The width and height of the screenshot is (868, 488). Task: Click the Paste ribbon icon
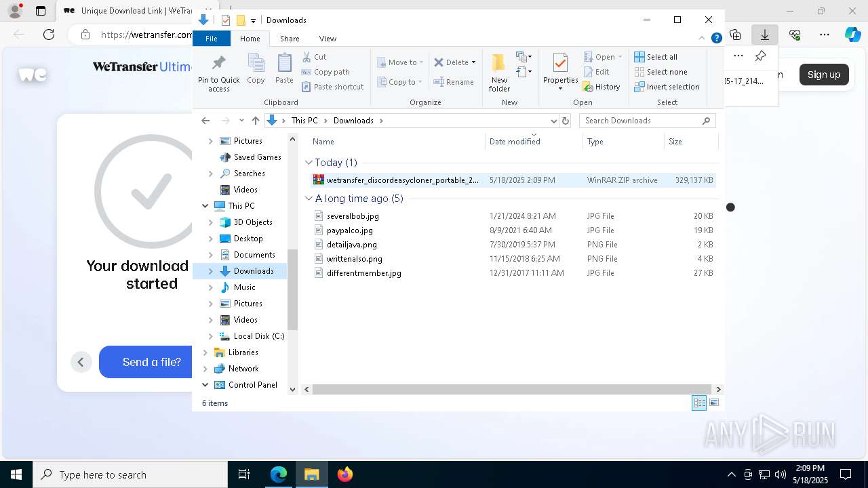pos(284,68)
